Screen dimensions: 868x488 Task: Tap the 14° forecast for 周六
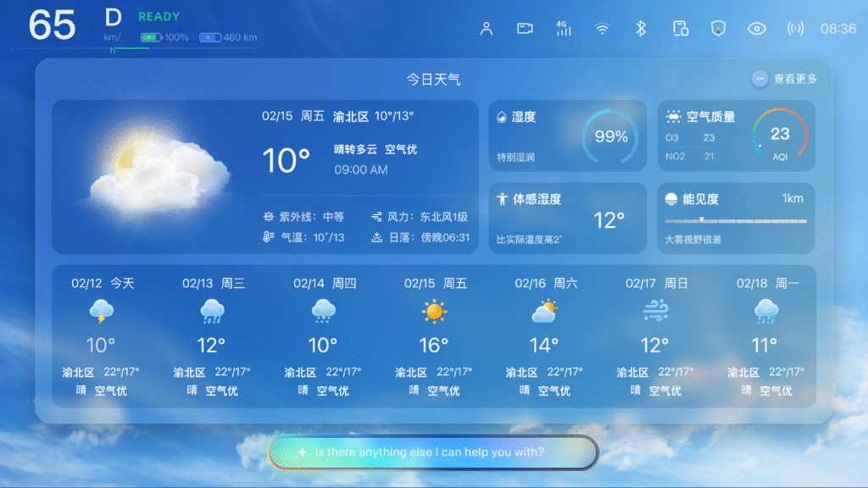(x=544, y=346)
